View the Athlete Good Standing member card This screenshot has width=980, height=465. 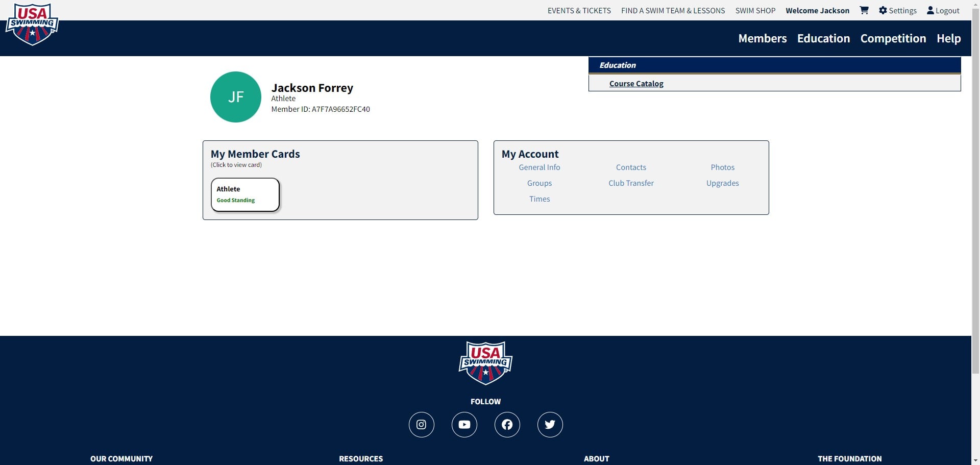click(x=245, y=194)
